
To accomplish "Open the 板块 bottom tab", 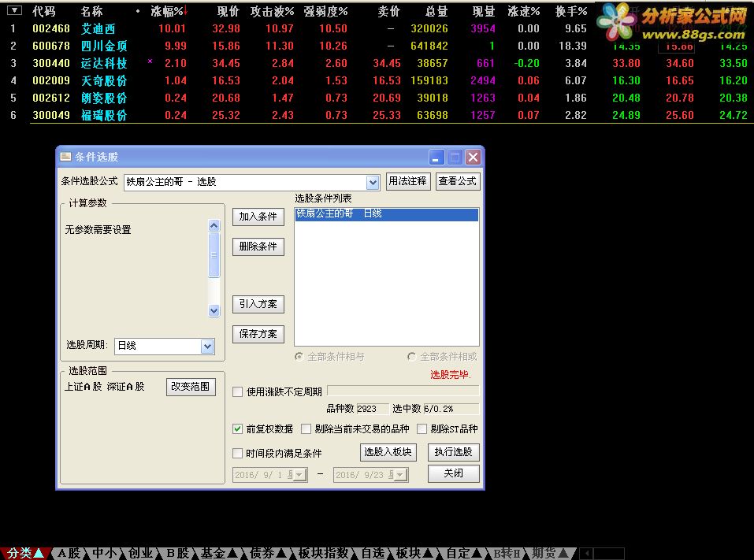I will pos(414,553).
